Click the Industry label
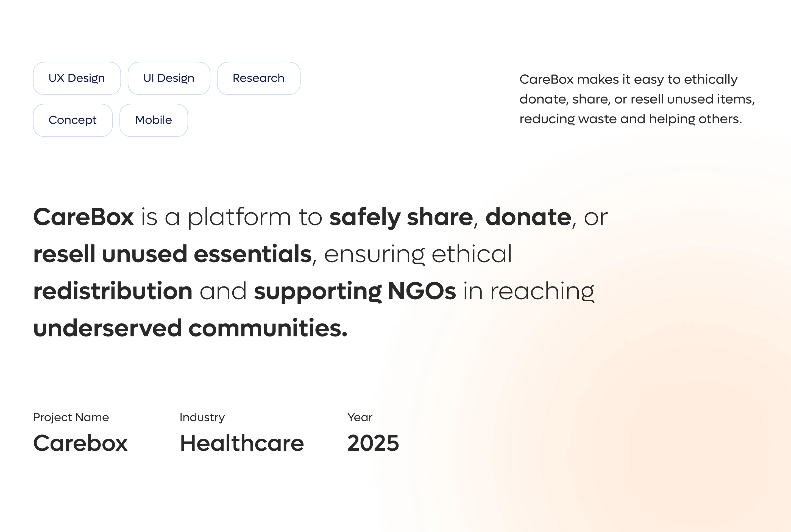Image resolution: width=791 pixels, height=532 pixels. pyautogui.click(x=202, y=417)
